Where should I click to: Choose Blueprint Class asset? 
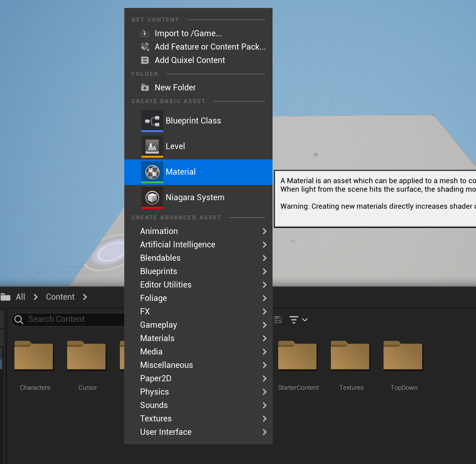[x=198, y=121]
